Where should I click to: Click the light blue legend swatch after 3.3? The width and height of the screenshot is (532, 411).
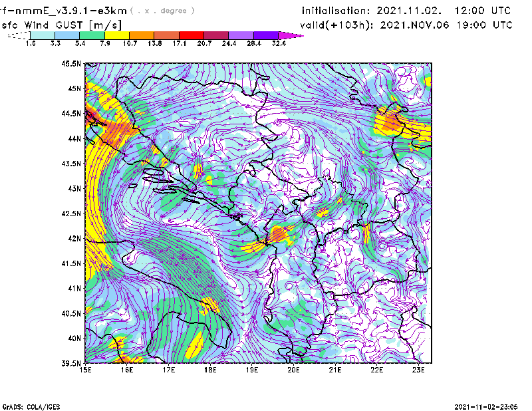(67, 35)
